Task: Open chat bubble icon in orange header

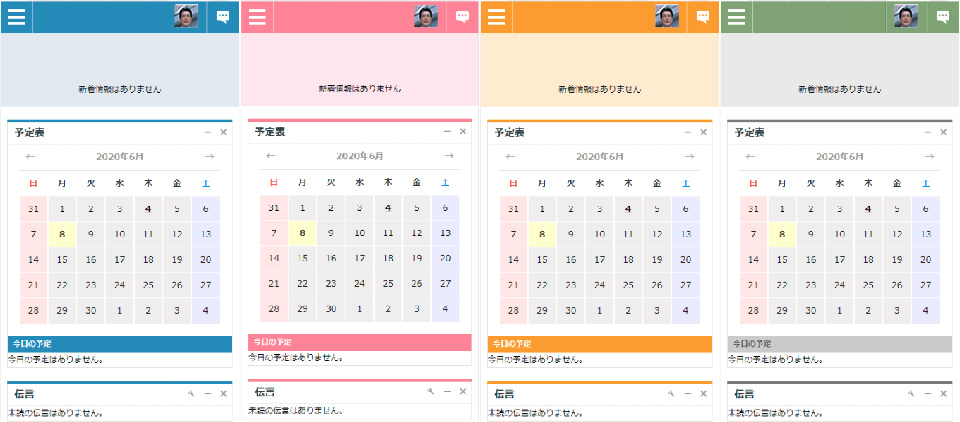Action: (x=703, y=17)
